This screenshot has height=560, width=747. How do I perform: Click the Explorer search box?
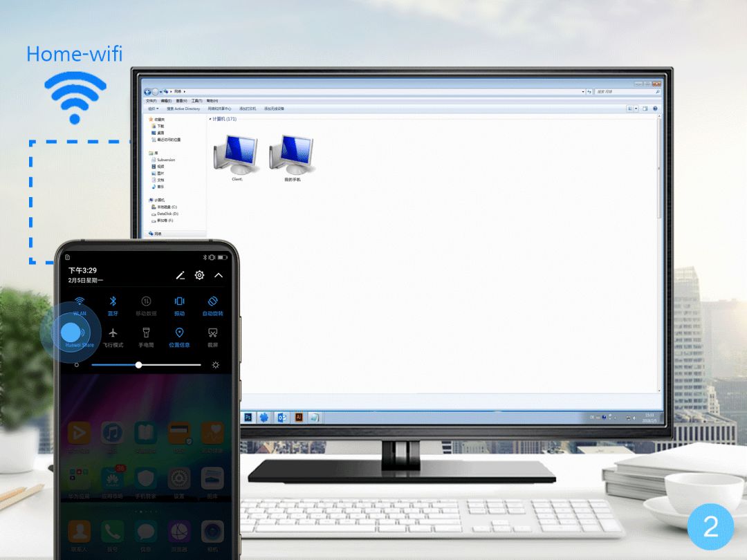[627, 91]
